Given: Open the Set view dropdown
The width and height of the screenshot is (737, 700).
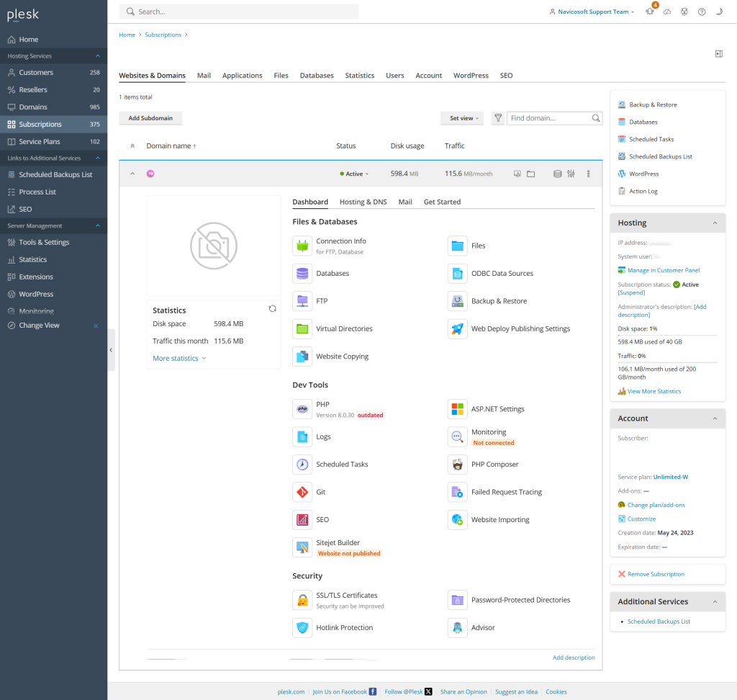Looking at the screenshot, I should coord(464,118).
